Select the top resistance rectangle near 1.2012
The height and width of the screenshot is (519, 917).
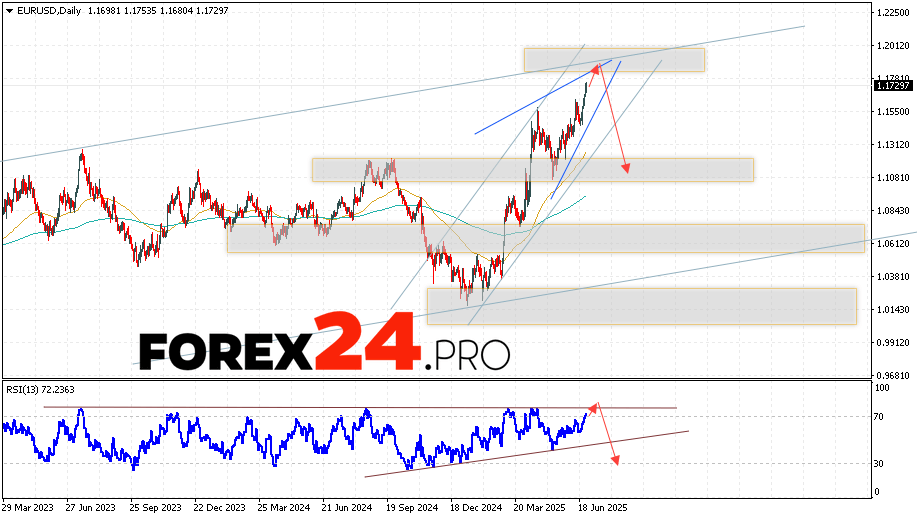click(x=613, y=59)
